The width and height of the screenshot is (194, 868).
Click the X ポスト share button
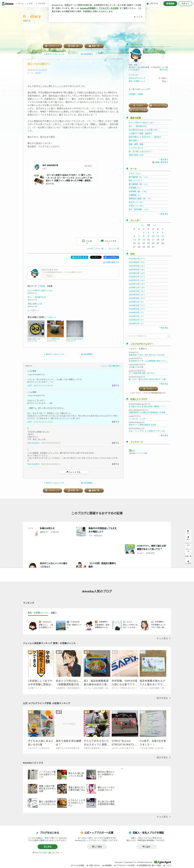click(95, 257)
